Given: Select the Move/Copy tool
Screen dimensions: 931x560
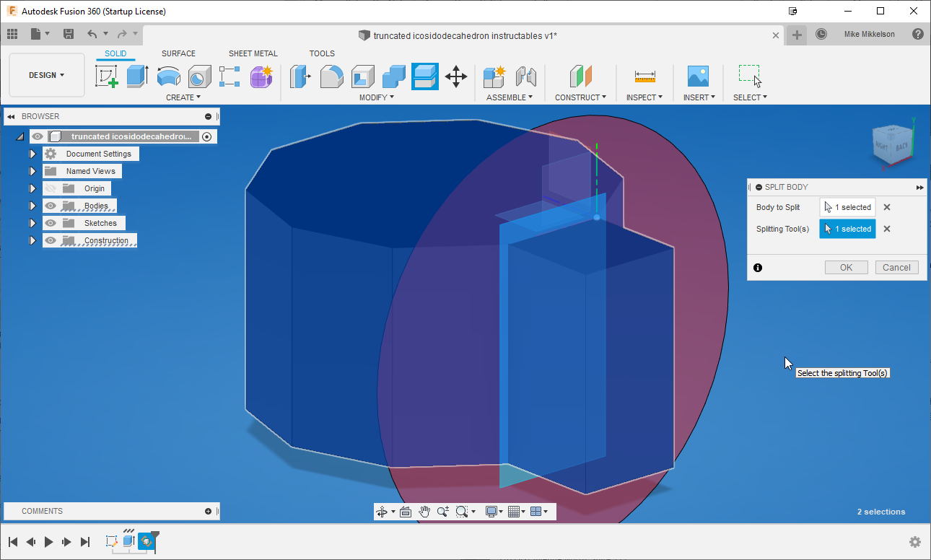Looking at the screenshot, I should (x=456, y=76).
